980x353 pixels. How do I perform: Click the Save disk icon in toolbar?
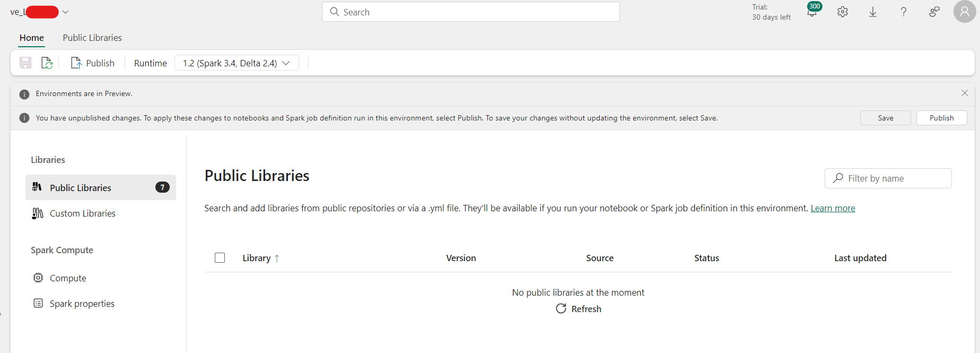pyautogui.click(x=25, y=63)
